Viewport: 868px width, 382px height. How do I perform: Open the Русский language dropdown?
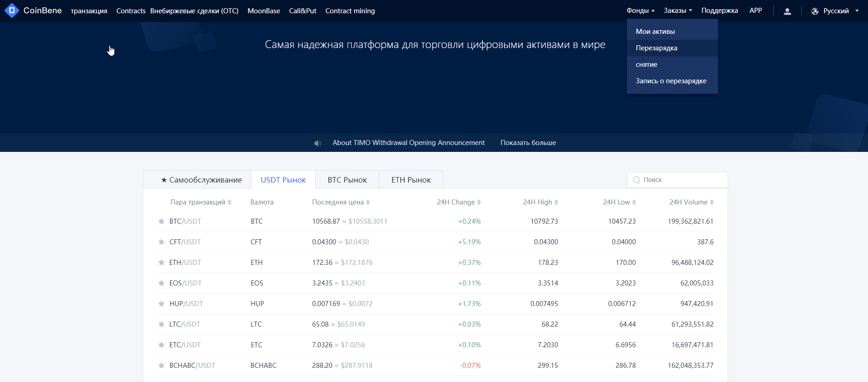coord(841,11)
